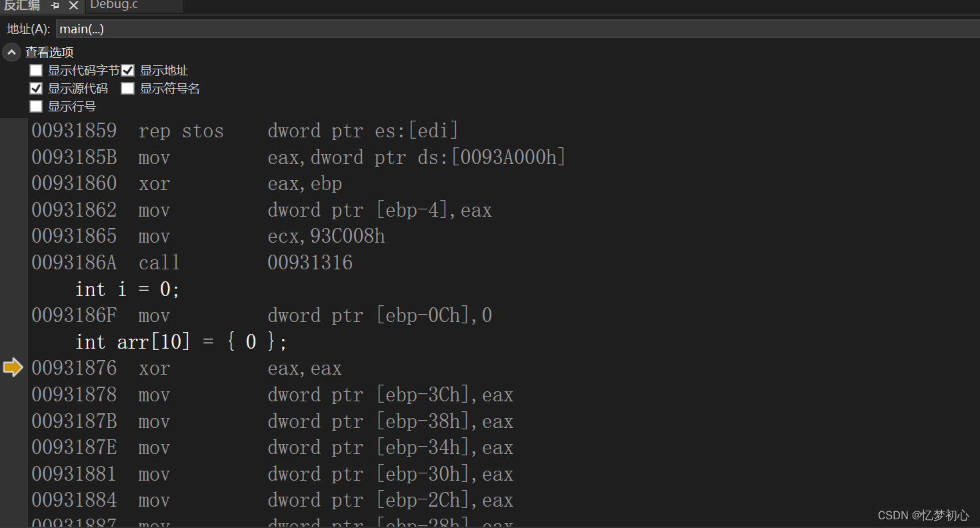Uncheck 显示地址 checkbox
This screenshot has width=980, height=528.
point(128,71)
